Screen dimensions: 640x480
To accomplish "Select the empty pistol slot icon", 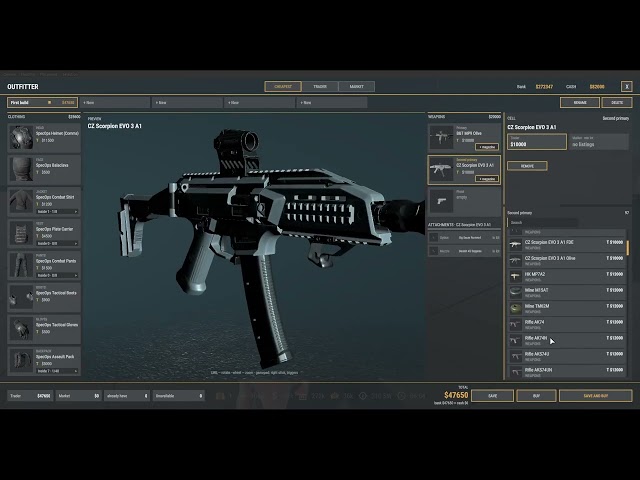I will [441, 201].
